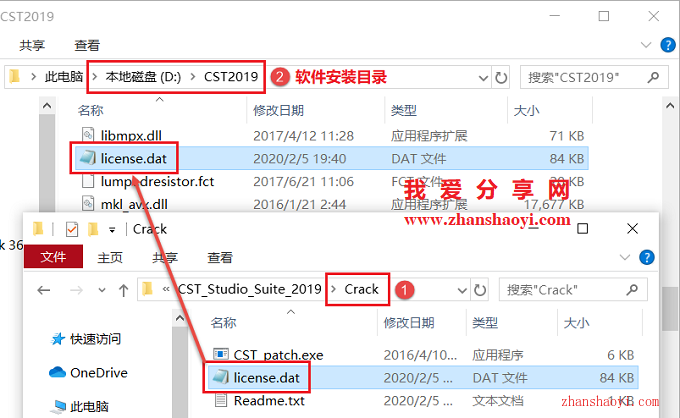Select libmpx.dll file name
Image resolution: width=680 pixels, height=418 pixels.
click(x=131, y=135)
